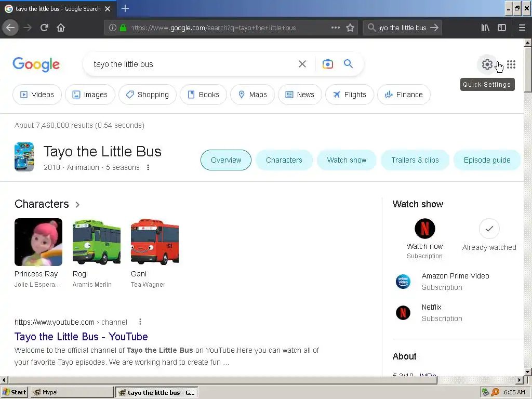Open Tayo the Little Bus - YouTube link
The image size is (532, 399).
(81, 337)
